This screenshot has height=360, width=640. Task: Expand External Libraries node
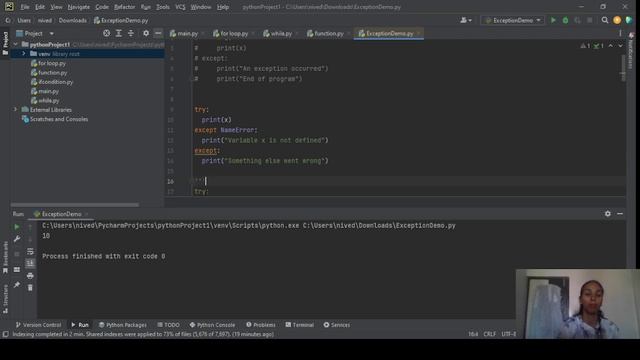pos(16,109)
